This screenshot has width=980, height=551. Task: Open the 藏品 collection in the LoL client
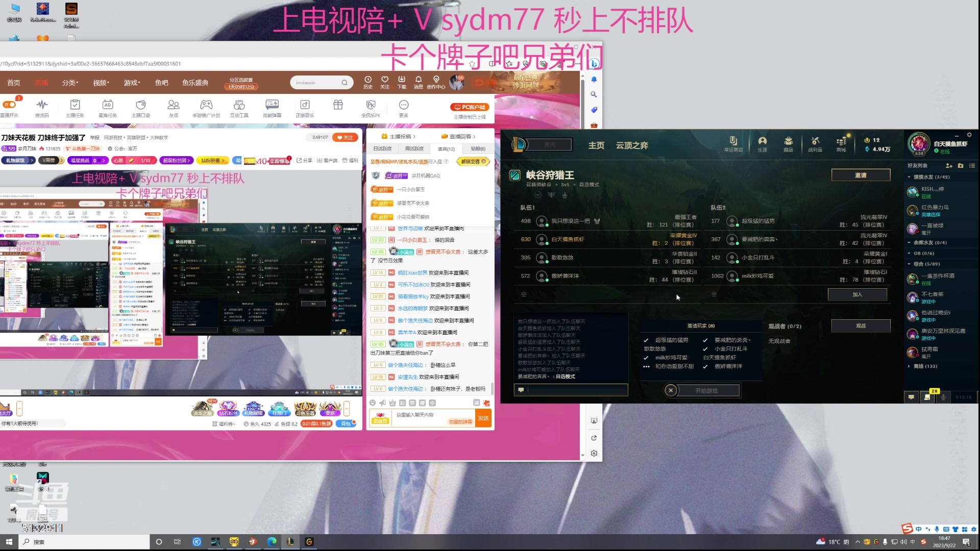coord(788,144)
